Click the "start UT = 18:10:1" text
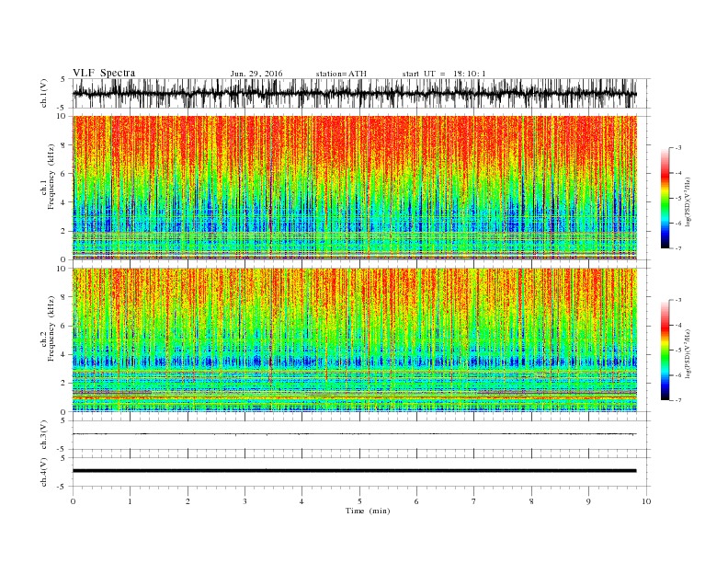 [x=444, y=74]
